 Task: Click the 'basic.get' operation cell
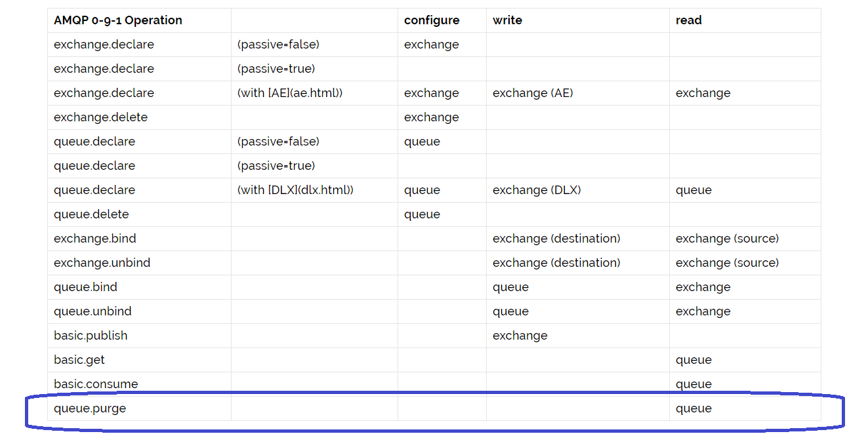(79, 360)
